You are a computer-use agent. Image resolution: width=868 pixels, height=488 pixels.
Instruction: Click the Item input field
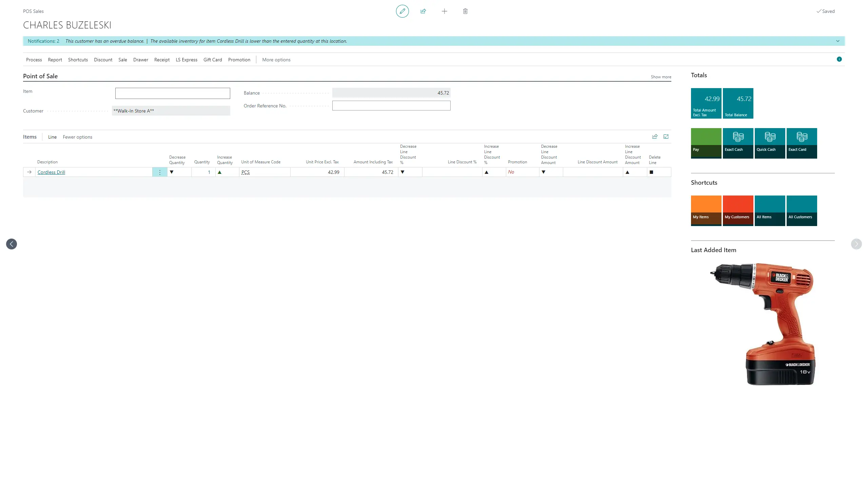coord(173,93)
